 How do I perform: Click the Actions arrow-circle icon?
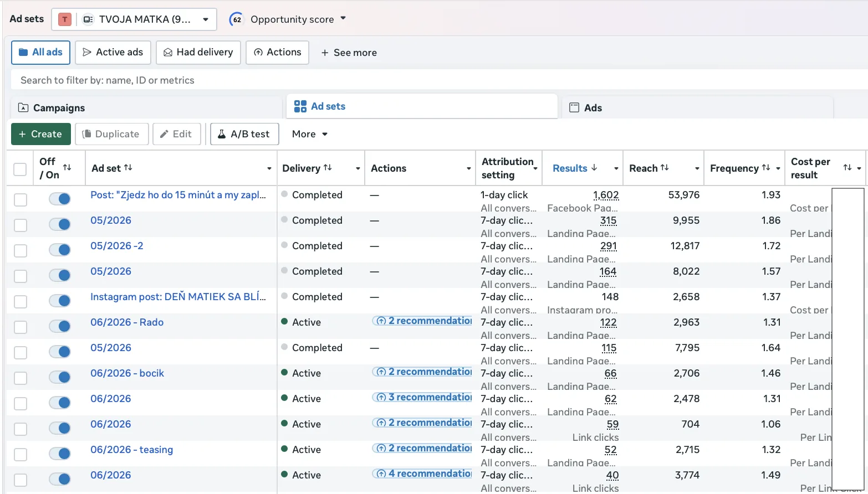(258, 52)
